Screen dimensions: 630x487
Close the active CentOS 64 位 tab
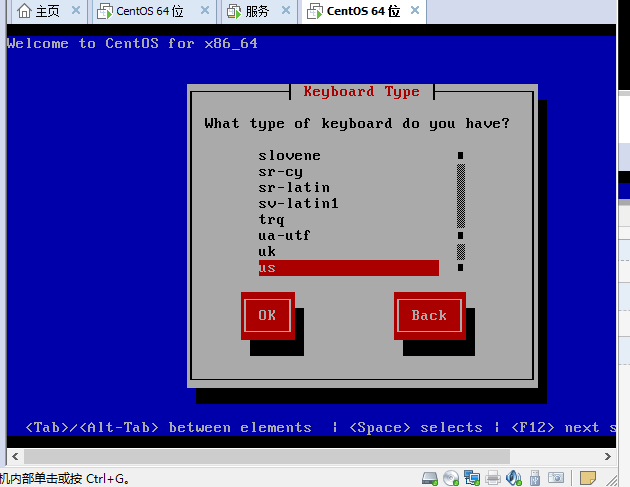(415, 10)
